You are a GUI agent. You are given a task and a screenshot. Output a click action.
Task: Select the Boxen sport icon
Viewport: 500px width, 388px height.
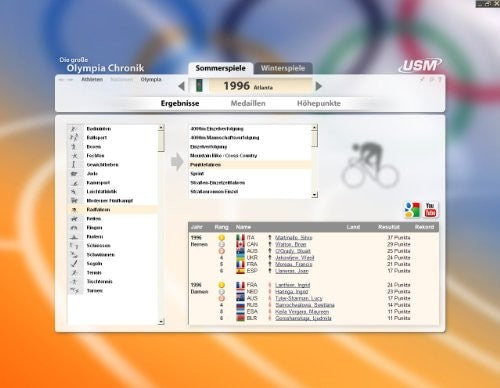(x=74, y=147)
